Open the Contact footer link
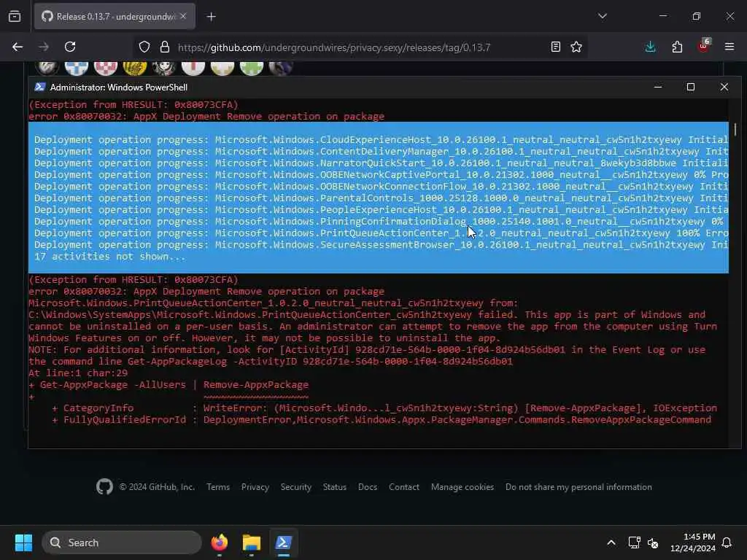Screen dimensions: 747x560 [404, 486]
